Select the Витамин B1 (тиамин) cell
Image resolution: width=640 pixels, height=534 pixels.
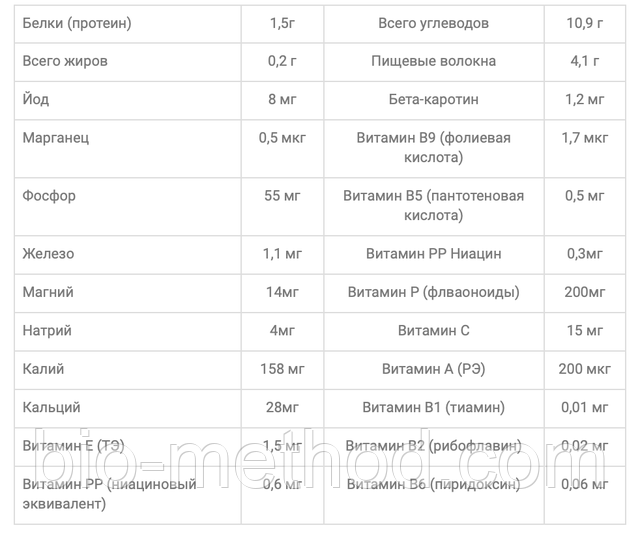click(x=433, y=408)
